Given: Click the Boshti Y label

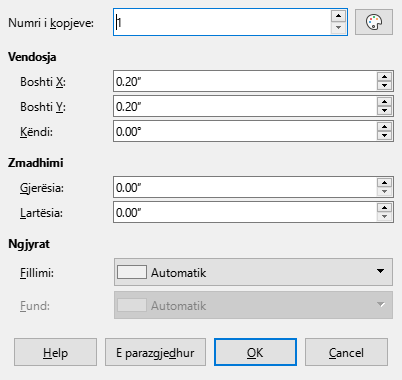Looking at the screenshot, I should coord(43,107).
